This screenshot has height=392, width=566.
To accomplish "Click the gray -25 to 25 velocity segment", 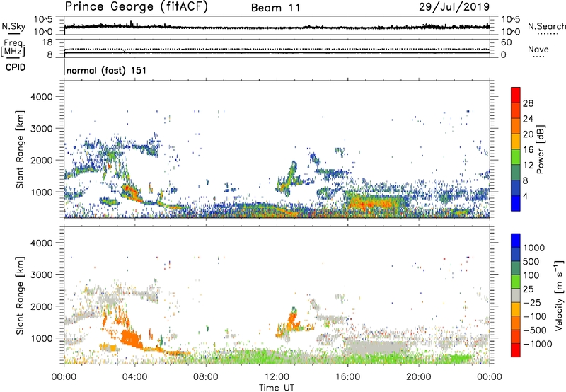I will (516, 295).
